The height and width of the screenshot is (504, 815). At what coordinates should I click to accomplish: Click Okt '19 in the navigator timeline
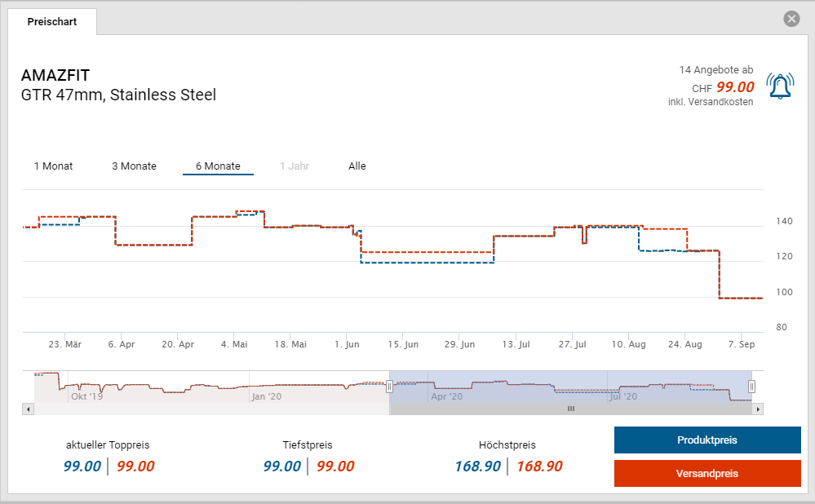tap(86, 397)
